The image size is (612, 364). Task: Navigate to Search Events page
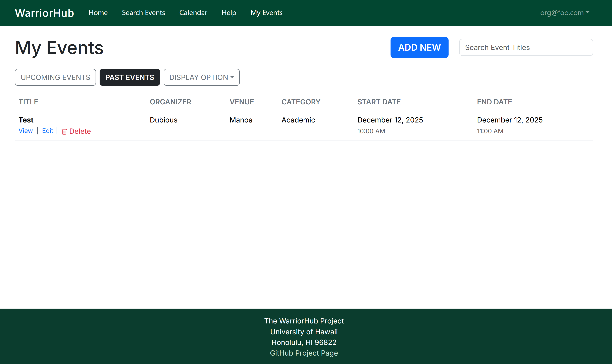144,12
